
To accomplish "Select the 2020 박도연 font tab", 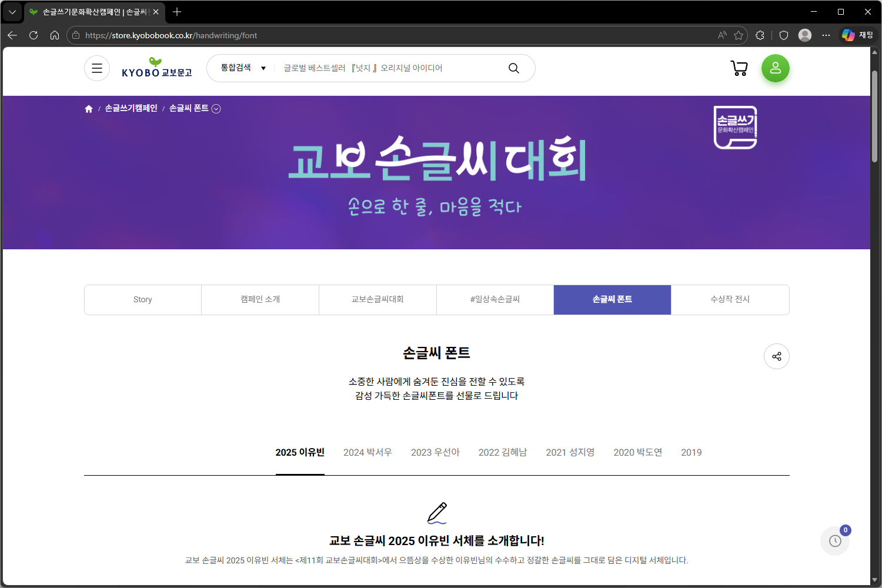I will click(638, 453).
